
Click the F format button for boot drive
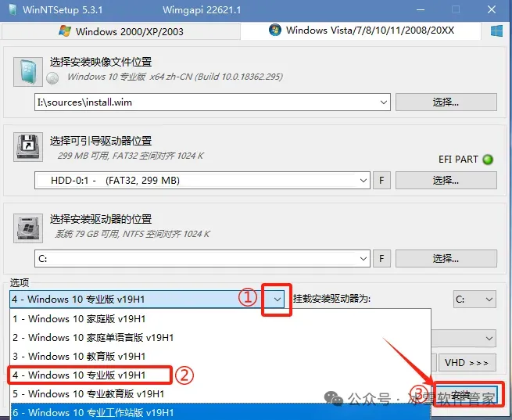pos(381,181)
